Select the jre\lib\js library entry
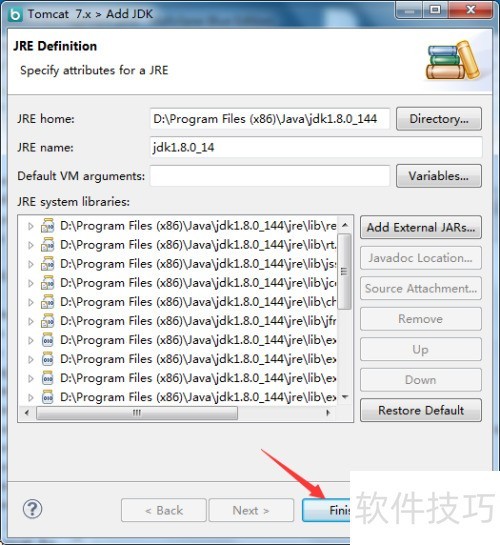Viewport: 500px width, 545px height. pos(198,264)
